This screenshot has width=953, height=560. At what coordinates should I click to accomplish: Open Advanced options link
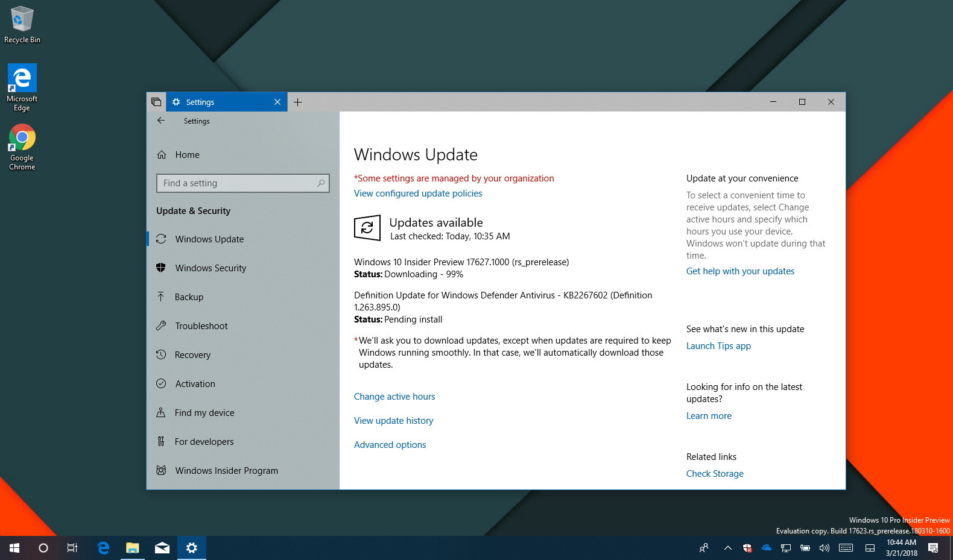pos(390,445)
